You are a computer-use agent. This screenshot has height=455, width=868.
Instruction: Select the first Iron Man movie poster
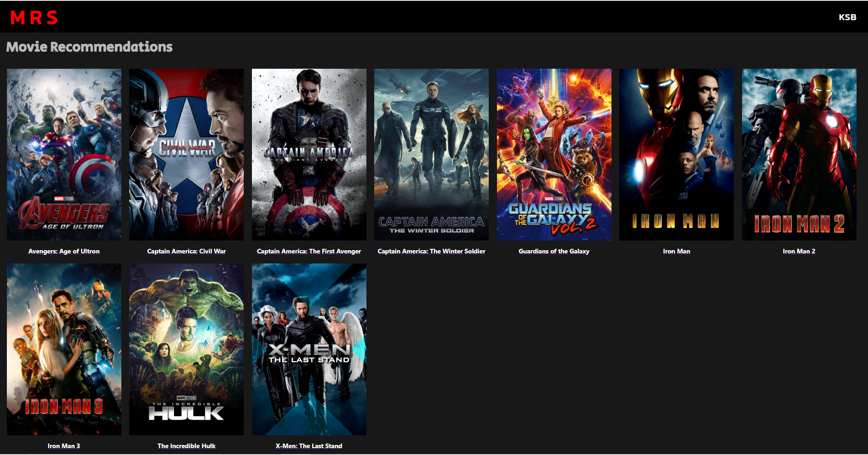[677, 154]
